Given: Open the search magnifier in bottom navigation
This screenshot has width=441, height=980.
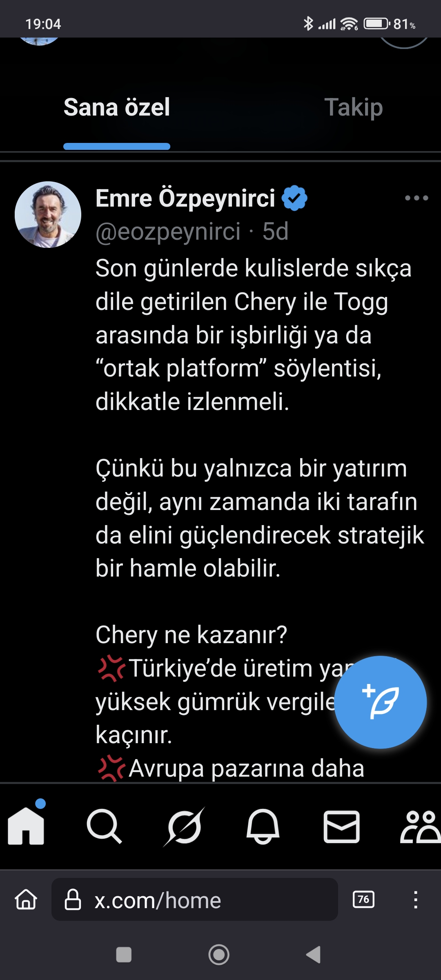Looking at the screenshot, I should coord(105,826).
